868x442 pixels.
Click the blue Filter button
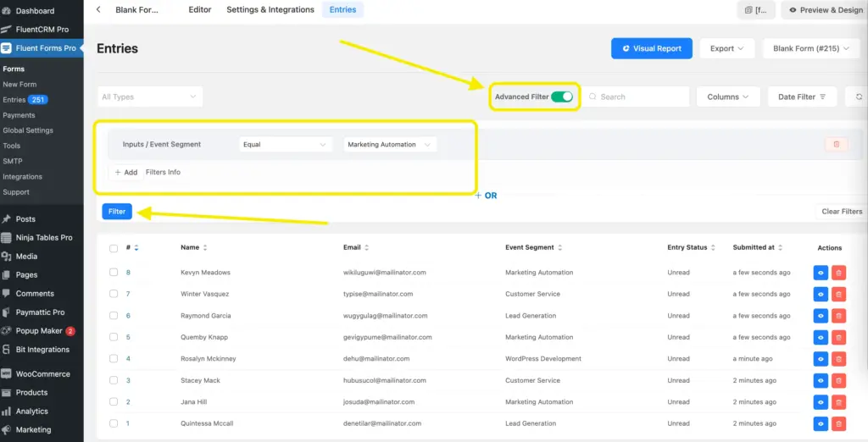[x=117, y=212]
